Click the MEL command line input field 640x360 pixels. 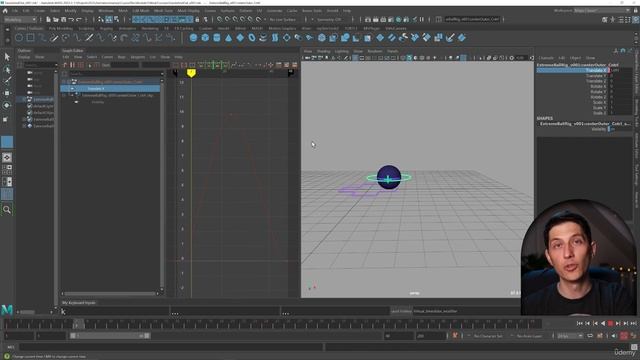click(171, 347)
